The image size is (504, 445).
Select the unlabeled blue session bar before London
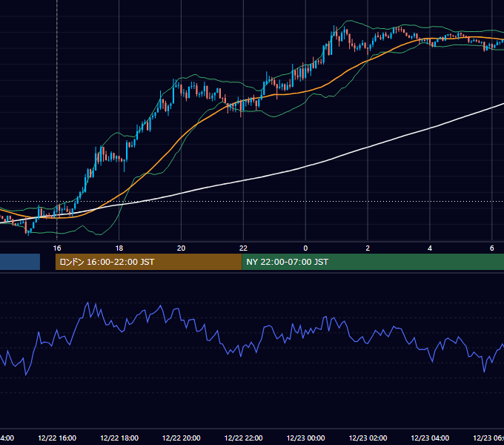pos(20,262)
